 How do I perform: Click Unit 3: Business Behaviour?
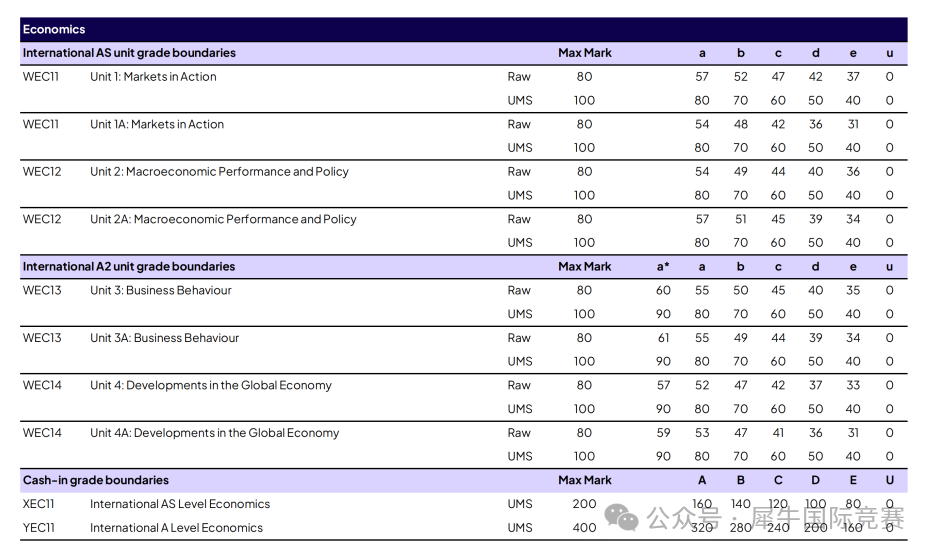pyautogui.click(x=160, y=291)
